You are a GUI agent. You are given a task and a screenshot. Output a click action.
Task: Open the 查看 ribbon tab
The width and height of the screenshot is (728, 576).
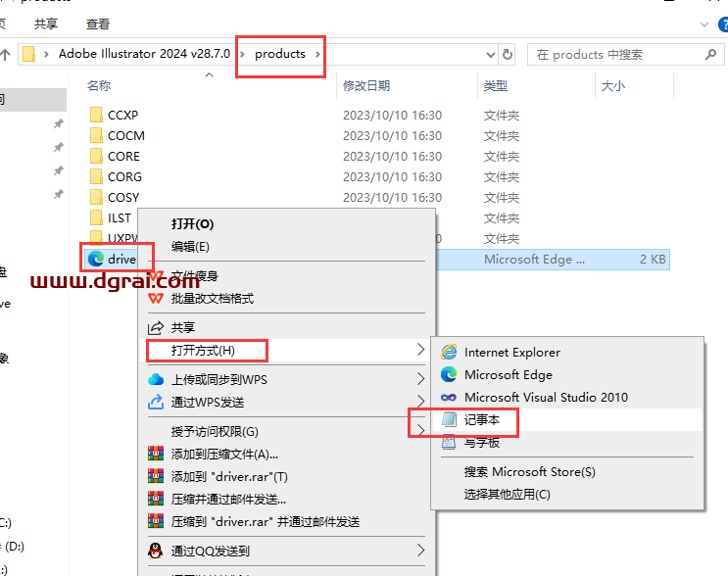click(98, 24)
